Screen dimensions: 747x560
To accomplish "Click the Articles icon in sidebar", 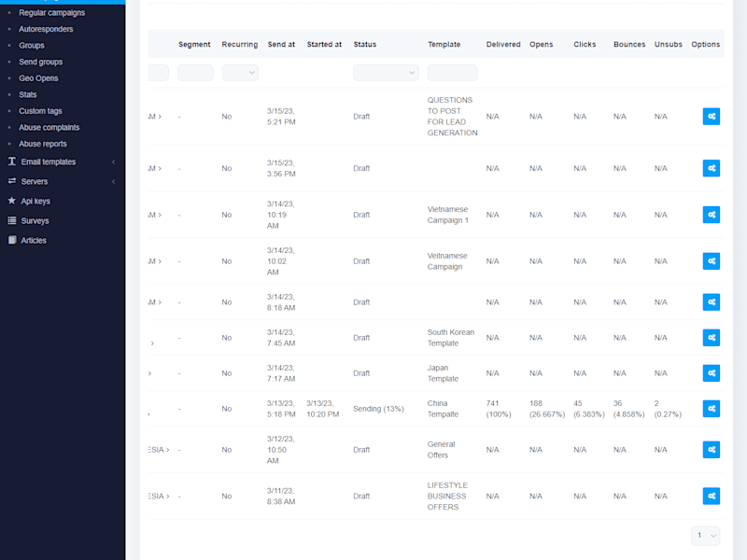I will [12, 240].
